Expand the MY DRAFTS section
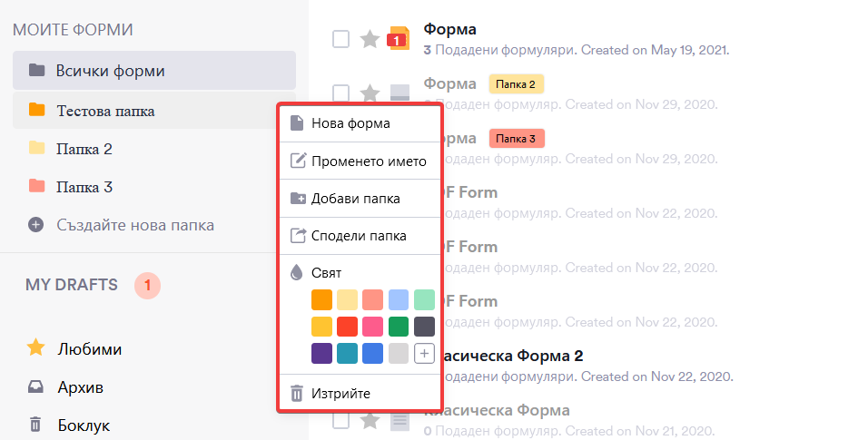 [x=72, y=285]
